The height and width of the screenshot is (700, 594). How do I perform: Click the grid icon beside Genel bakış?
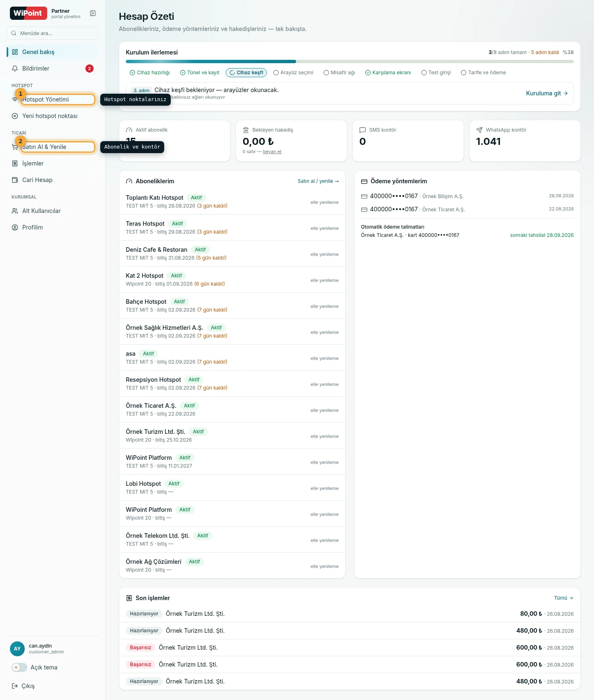click(x=15, y=52)
